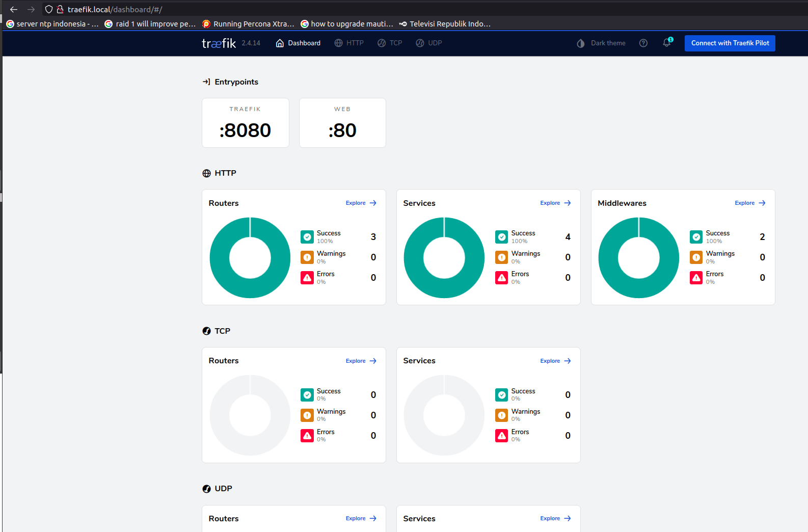Open the UDP nav tab
The image size is (808, 532).
[428, 43]
